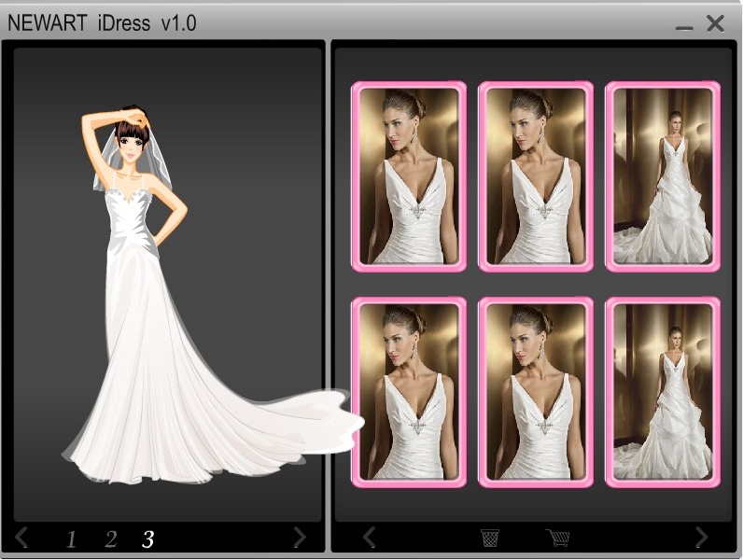743x560 pixels.
Task: Switch to model page 1
Action: coord(71,539)
